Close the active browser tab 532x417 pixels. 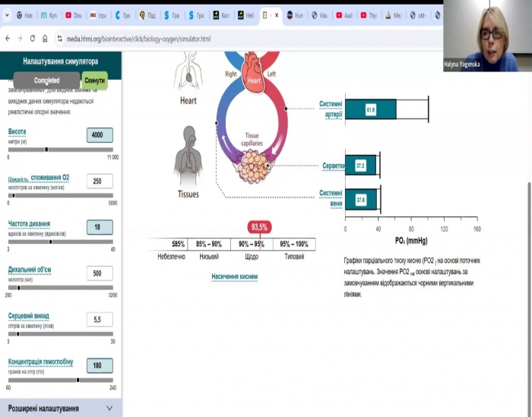point(277,15)
